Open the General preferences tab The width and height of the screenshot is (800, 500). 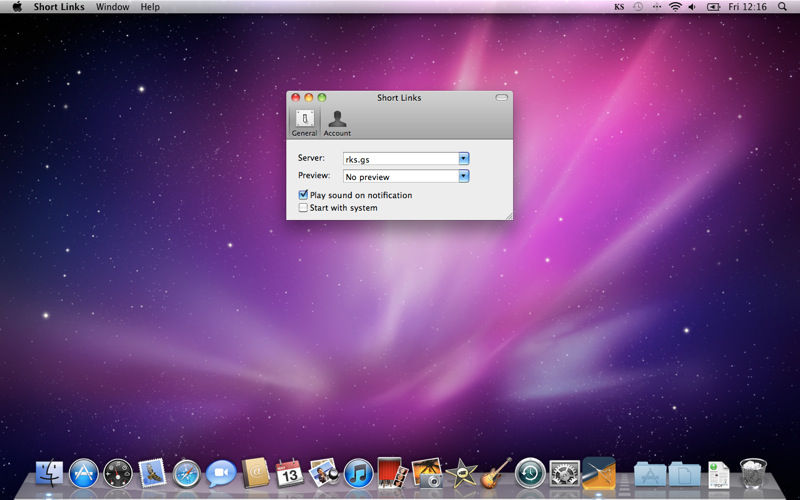pyautogui.click(x=305, y=122)
